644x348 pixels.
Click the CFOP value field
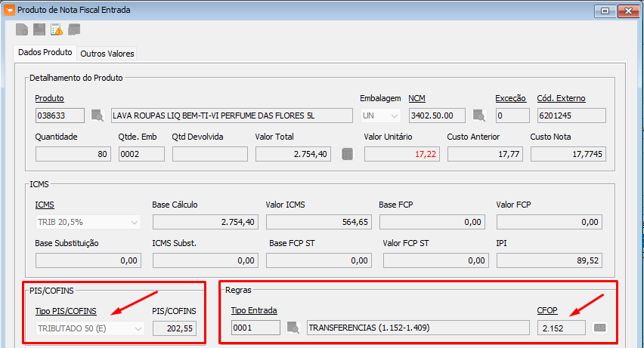[560, 328]
